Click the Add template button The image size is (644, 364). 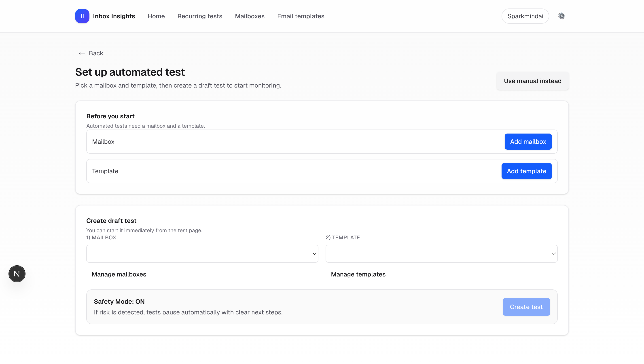526,171
